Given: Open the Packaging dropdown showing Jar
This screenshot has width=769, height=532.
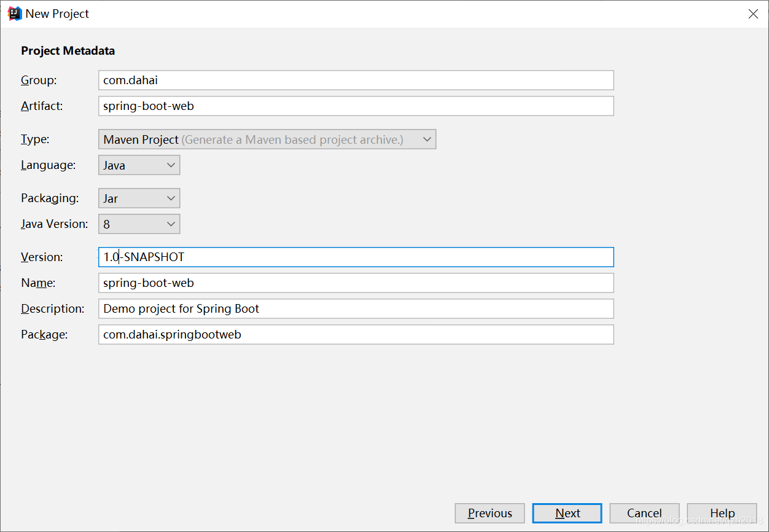Looking at the screenshot, I should pyautogui.click(x=139, y=198).
